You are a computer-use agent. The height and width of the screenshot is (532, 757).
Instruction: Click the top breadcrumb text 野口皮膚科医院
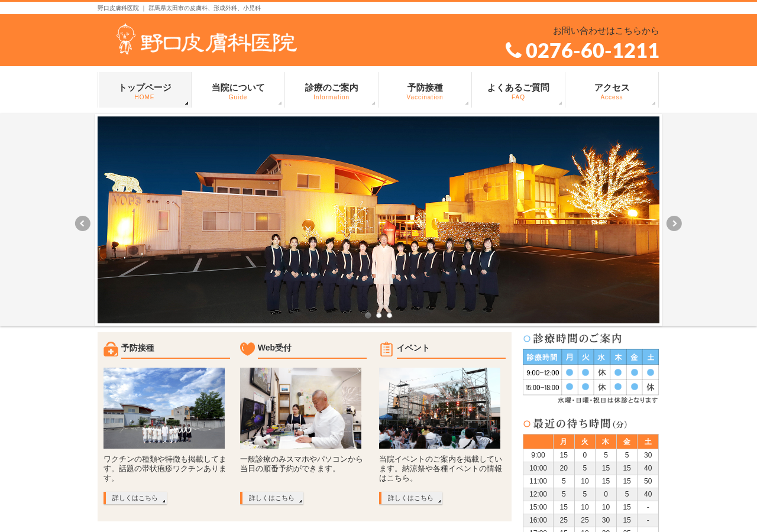pos(118,8)
